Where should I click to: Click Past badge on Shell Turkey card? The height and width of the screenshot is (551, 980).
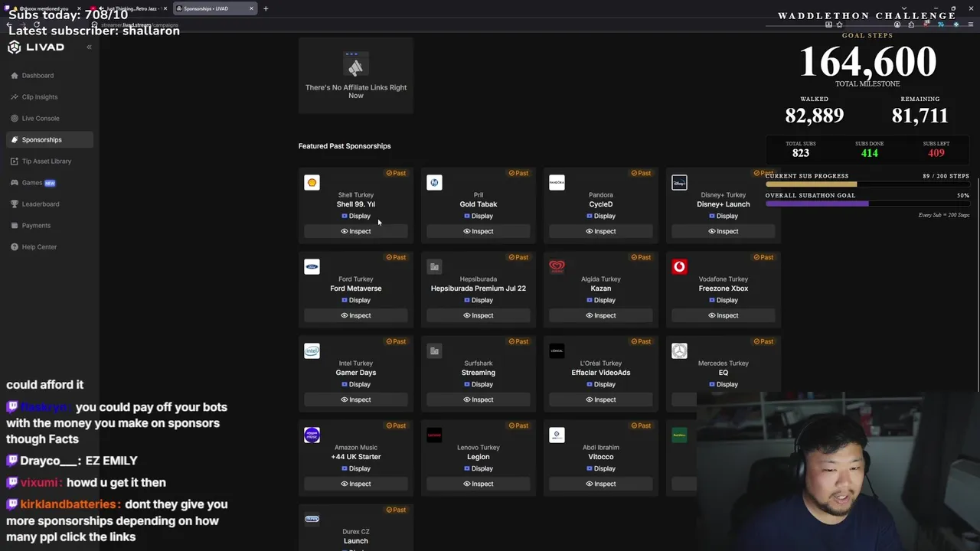click(396, 173)
